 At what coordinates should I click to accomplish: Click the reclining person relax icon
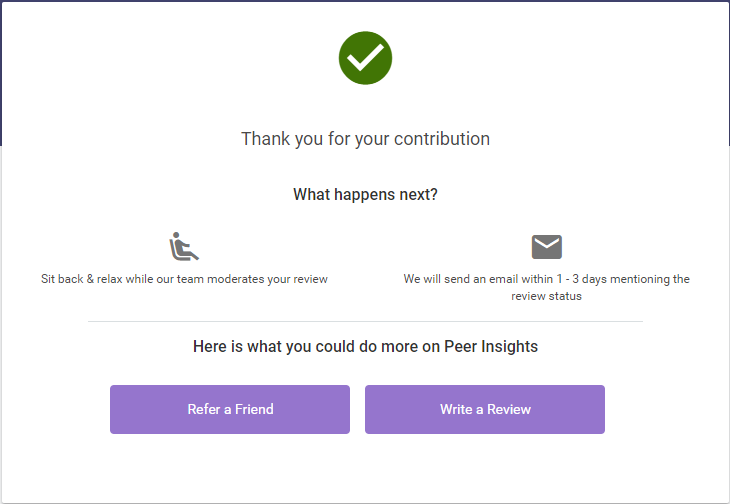[x=183, y=246]
